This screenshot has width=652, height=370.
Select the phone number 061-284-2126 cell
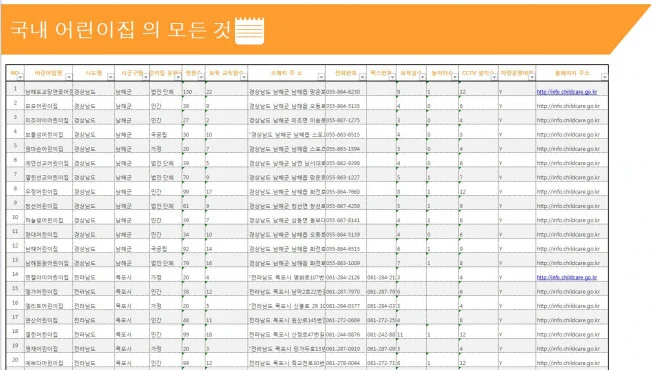346,275
